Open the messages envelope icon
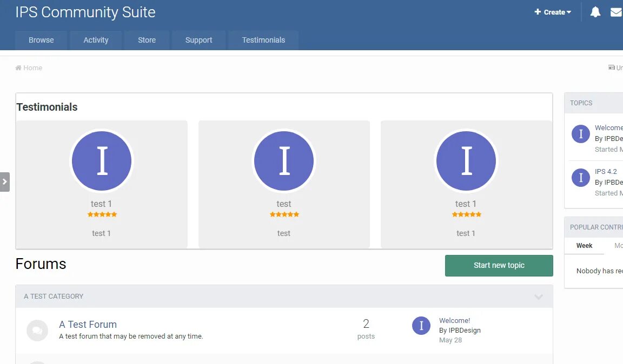The height and width of the screenshot is (364, 623). coord(617,12)
